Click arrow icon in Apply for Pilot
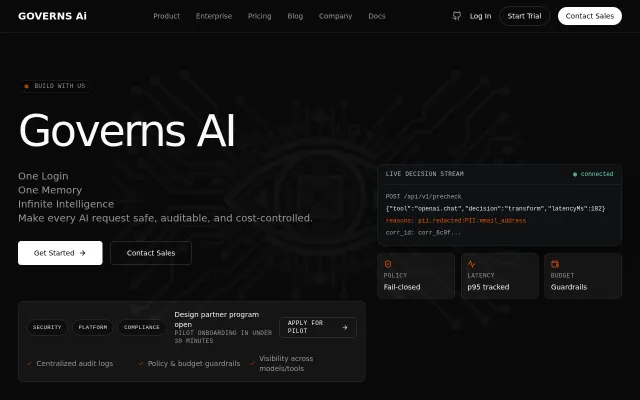 coord(345,327)
